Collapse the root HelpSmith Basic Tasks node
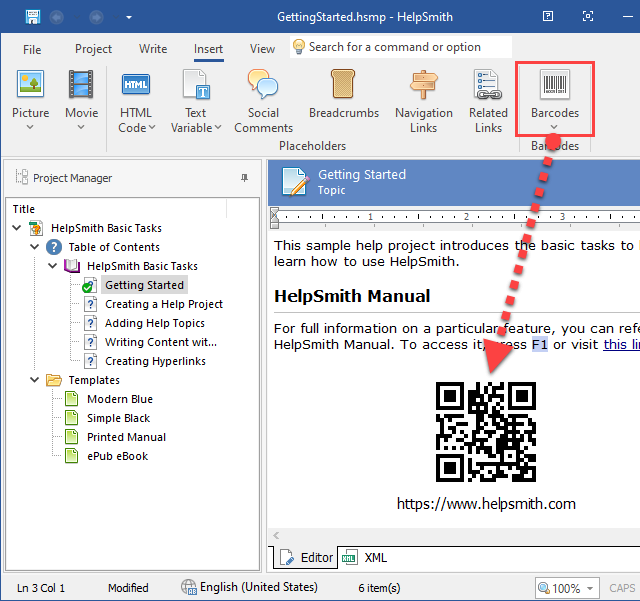 pos(17,227)
